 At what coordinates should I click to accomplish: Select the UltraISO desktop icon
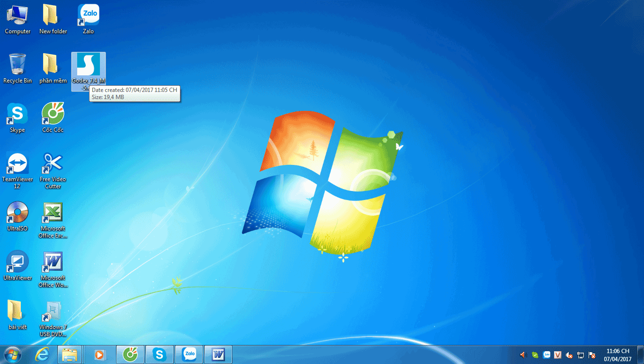(x=18, y=217)
